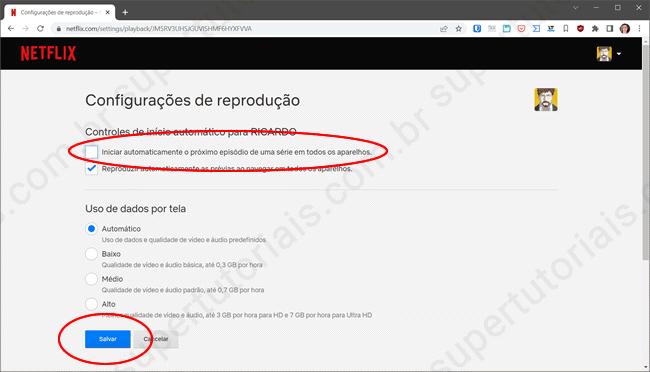
Task: Click the padlock site info icon
Action: point(58,29)
